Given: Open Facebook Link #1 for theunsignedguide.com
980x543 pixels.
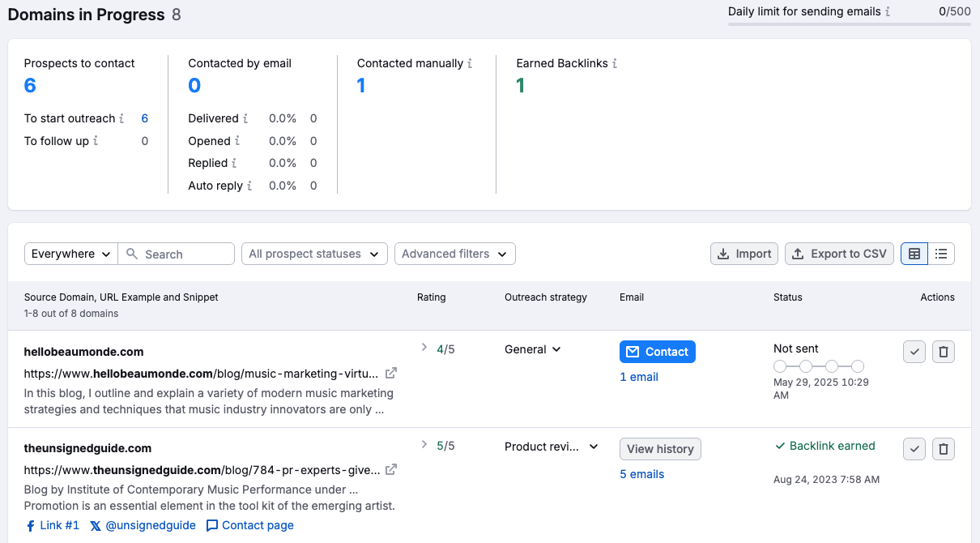Looking at the screenshot, I should [52, 524].
